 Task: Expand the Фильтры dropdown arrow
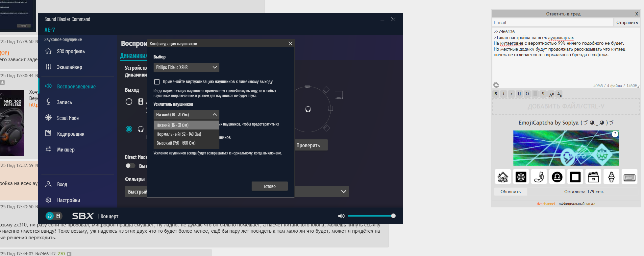point(344,192)
